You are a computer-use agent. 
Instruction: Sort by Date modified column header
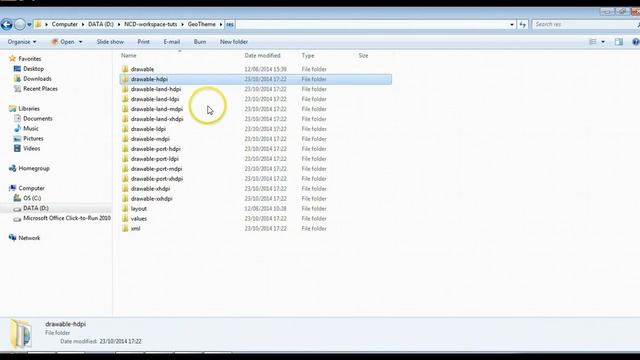click(x=262, y=56)
